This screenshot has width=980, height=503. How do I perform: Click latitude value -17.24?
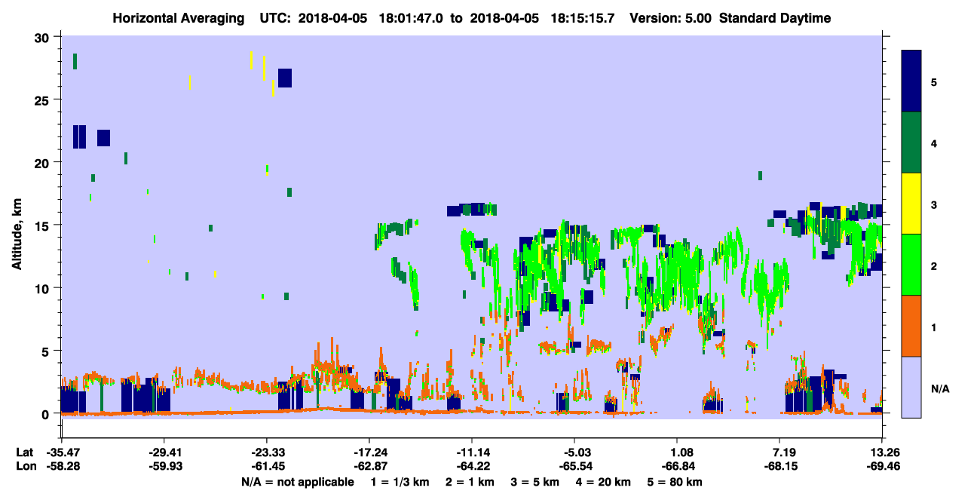369,452
